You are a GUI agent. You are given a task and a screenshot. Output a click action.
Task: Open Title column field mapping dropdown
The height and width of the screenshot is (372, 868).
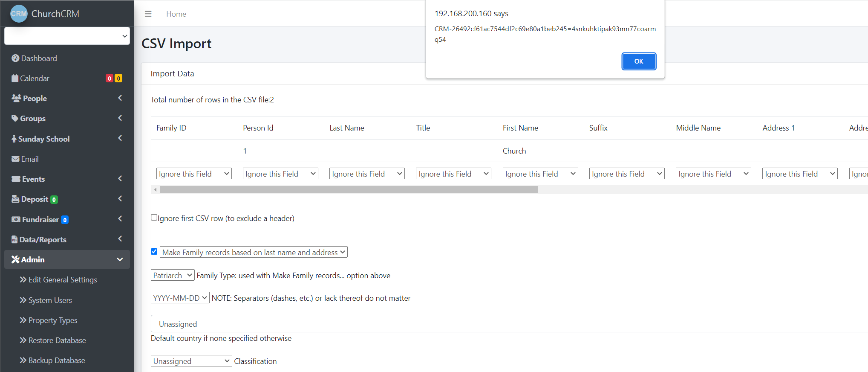point(453,174)
